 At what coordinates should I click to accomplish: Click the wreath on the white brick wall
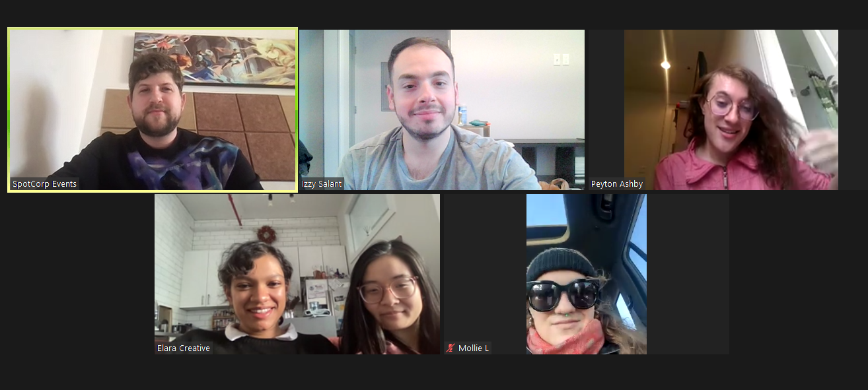point(266,234)
